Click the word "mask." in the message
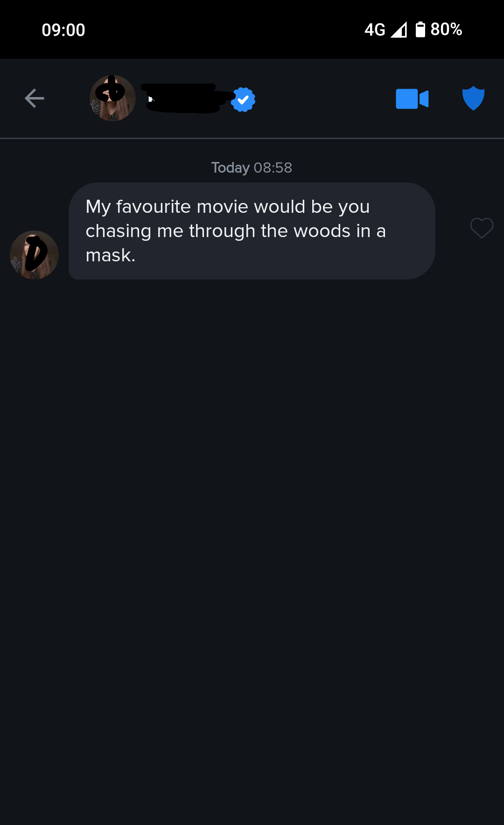The height and width of the screenshot is (825, 504). coord(111,255)
